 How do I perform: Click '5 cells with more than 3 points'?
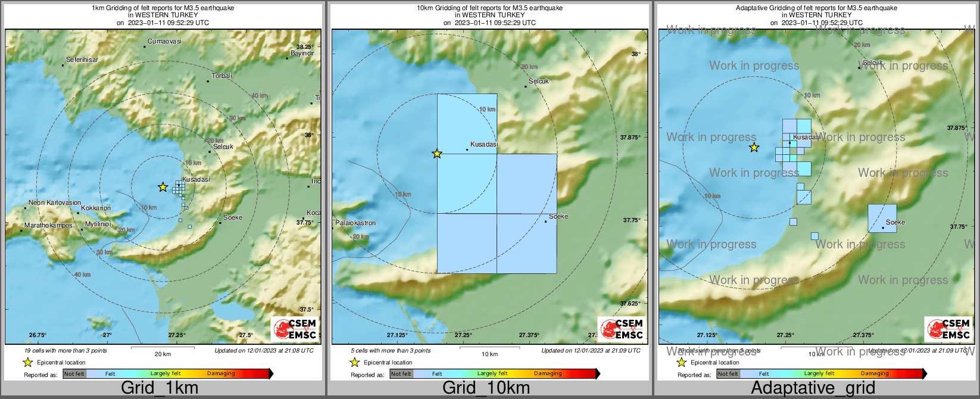click(x=390, y=351)
